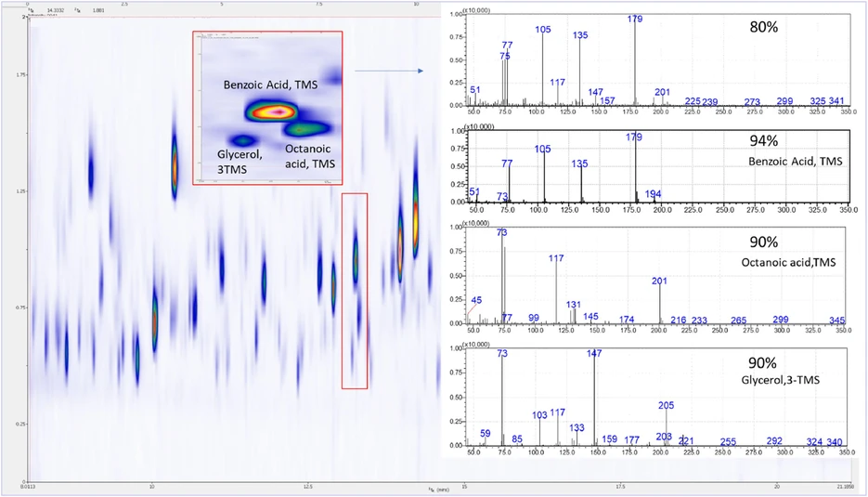Viewport: 868px width, 497px height.
Task: Click peak label 105 in the 80% spectrum
Action: click(x=543, y=30)
